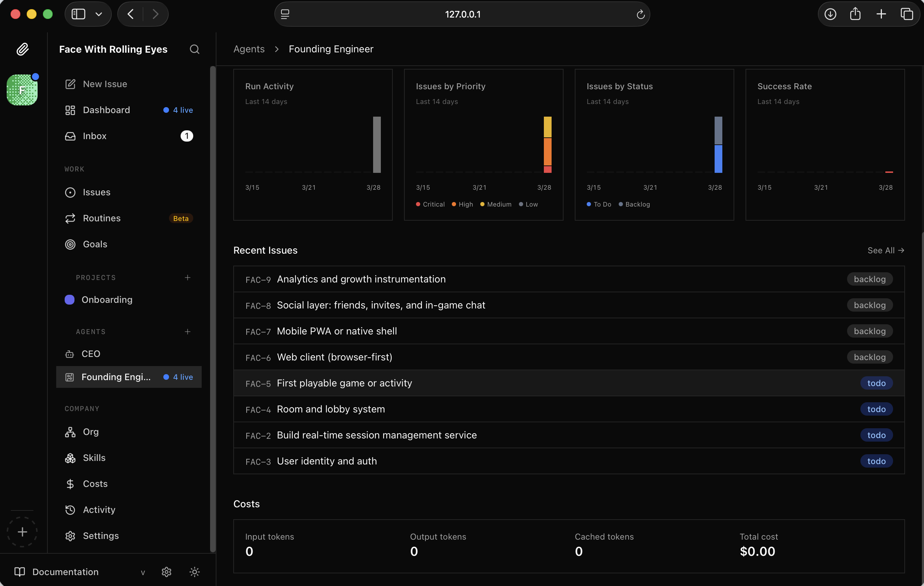Switch to the CEO agent

tap(91, 353)
